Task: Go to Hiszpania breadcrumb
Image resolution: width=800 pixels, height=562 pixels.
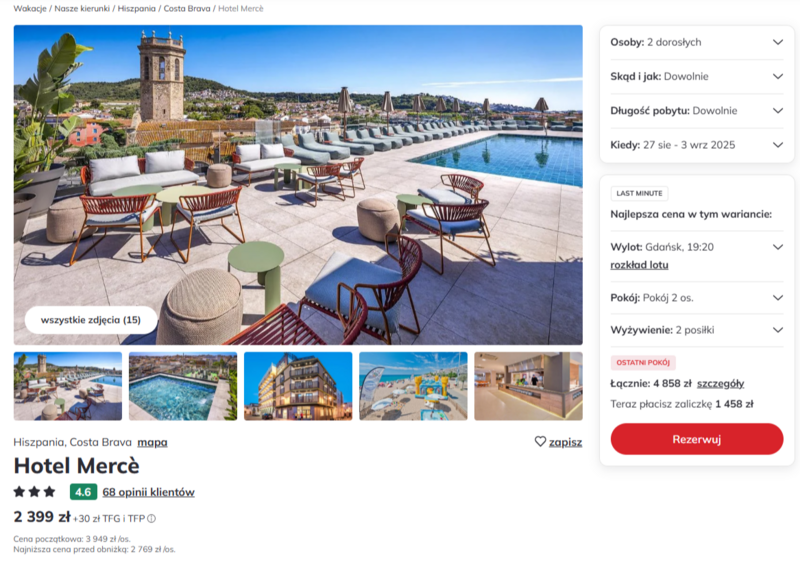Action: coord(137,9)
